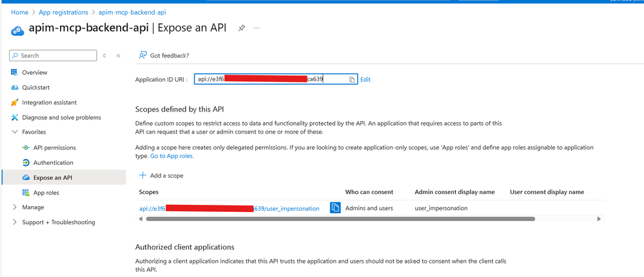This screenshot has width=644, height=277.
Task: Click the magnifier icon in Search box
Action: (x=15, y=55)
